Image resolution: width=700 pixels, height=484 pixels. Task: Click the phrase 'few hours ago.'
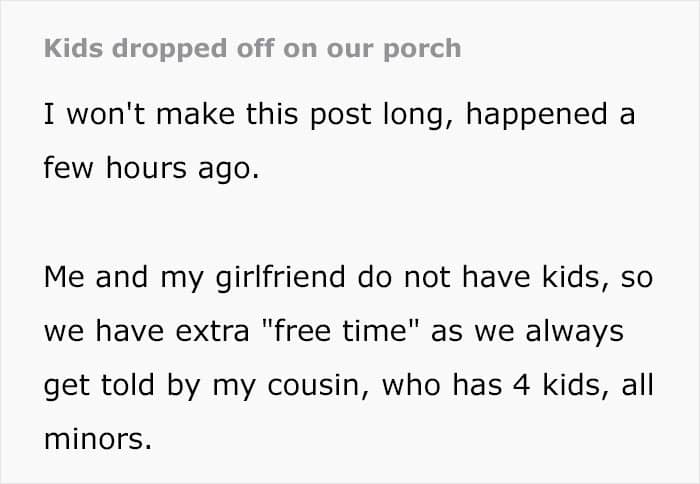151,168
